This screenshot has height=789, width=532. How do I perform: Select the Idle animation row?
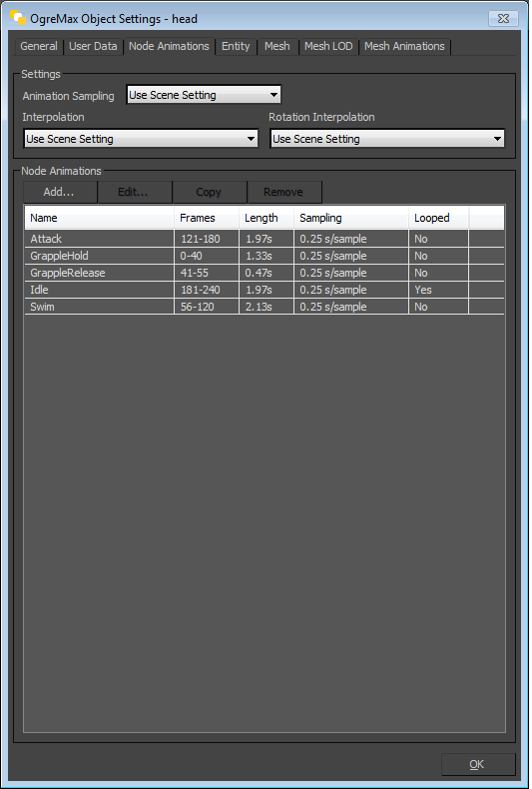click(265, 290)
